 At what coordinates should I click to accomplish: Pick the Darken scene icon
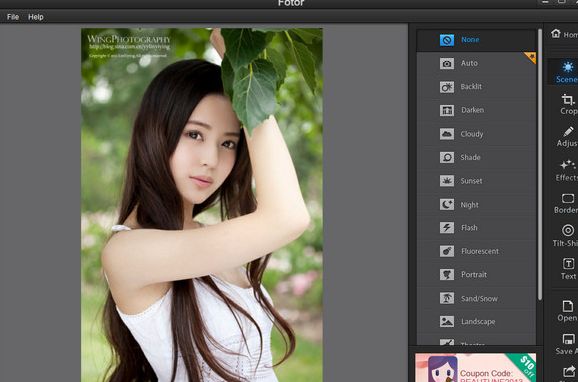(x=447, y=110)
